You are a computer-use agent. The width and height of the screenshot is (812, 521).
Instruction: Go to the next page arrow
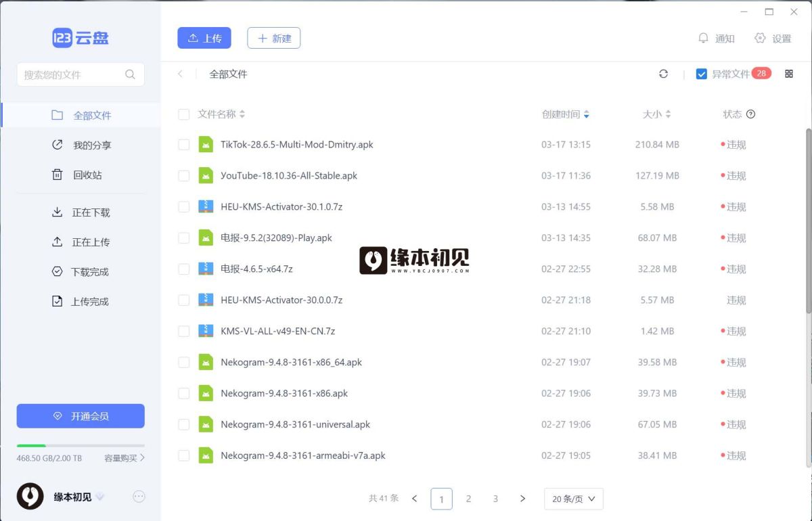522,499
